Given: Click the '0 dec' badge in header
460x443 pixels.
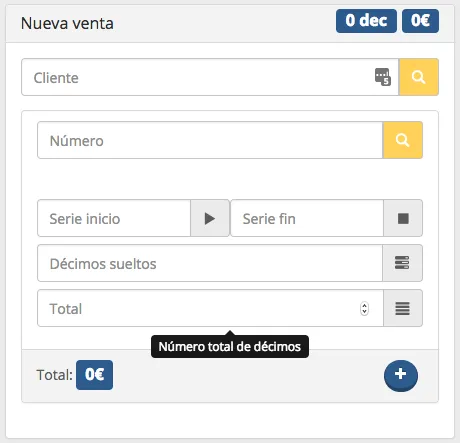Looking at the screenshot, I should (366, 21).
